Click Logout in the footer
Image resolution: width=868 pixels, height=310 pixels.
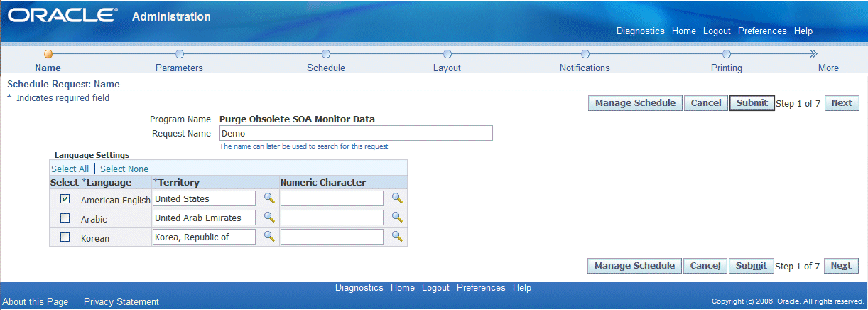pos(435,288)
